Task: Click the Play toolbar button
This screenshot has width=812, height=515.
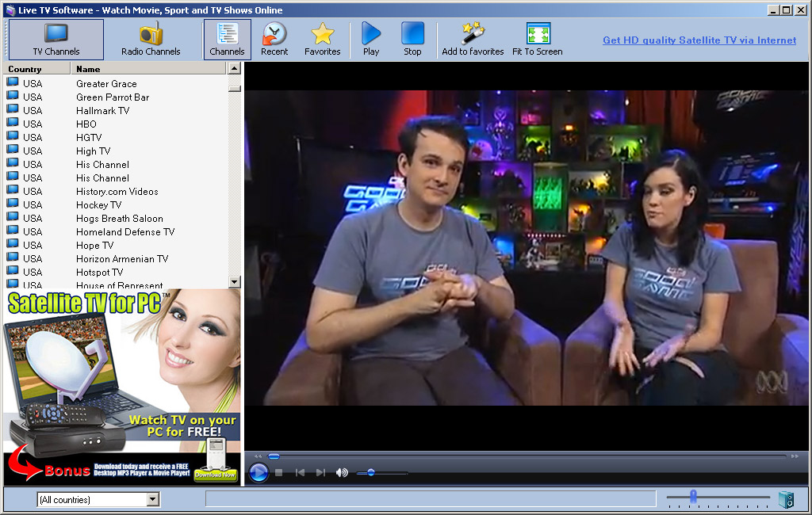Action: (x=371, y=40)
